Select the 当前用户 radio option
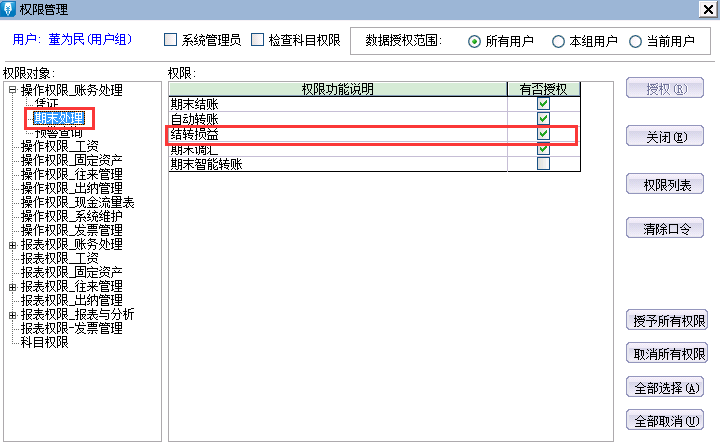The image size is (720, 447). [636, 42]
